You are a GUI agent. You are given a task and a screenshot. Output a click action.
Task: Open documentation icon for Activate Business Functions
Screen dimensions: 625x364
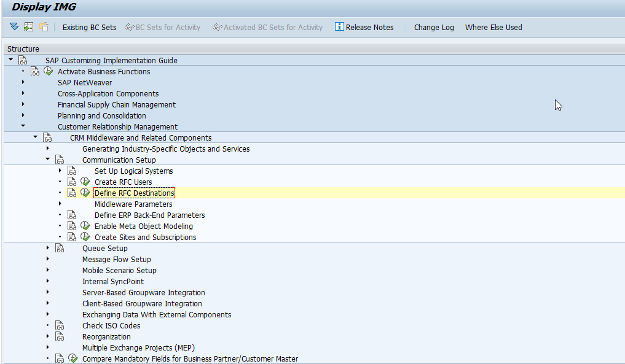tap(35, 71)
